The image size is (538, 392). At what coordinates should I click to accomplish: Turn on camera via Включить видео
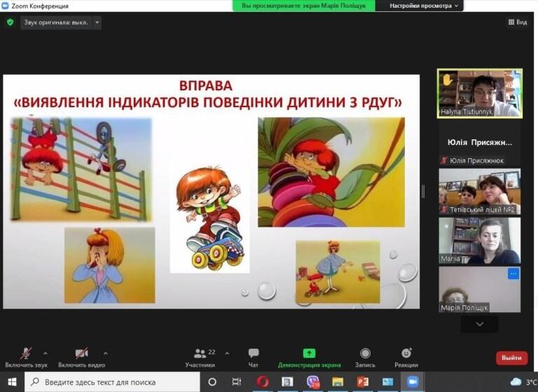[x=81, y=353]
